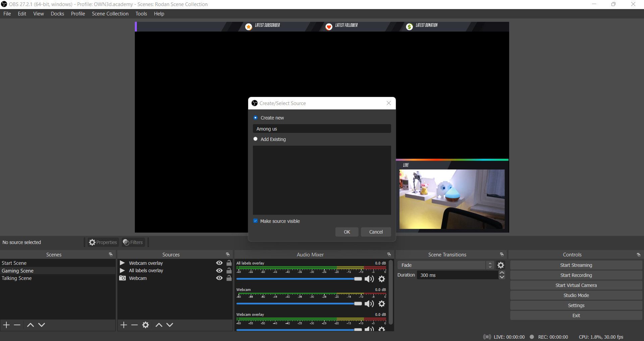
Task: Select the Add Existing radio option
Action: pos(256,139)
